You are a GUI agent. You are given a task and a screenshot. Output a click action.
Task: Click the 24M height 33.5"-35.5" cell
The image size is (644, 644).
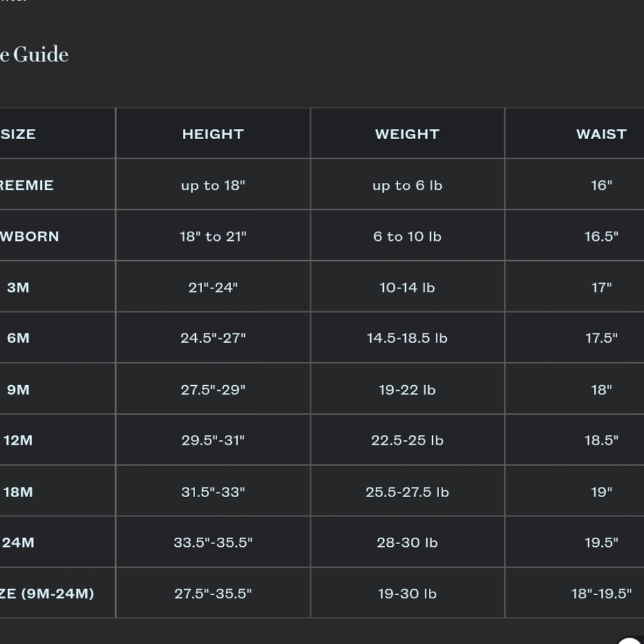[213, 542]
